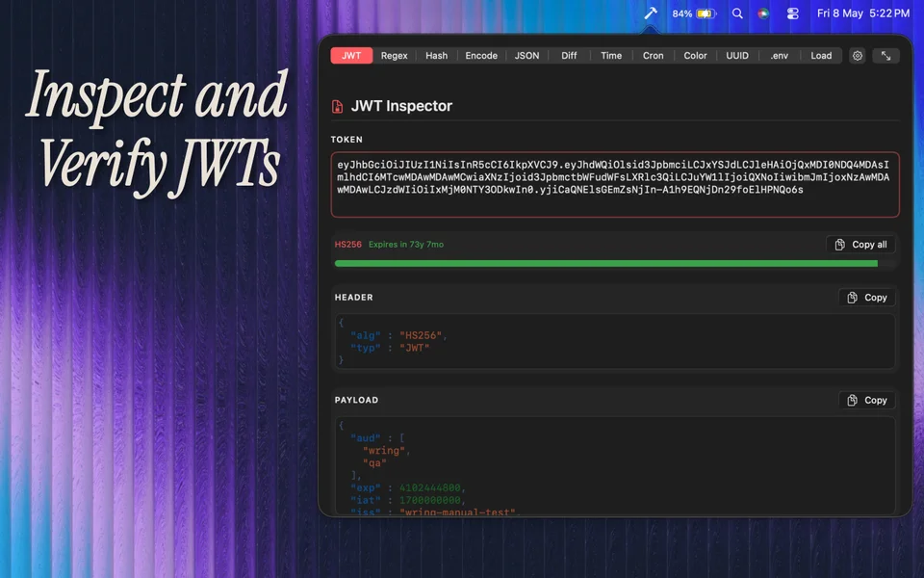This screenshot has width=924, height=578.
Task: Switch to the Load tab
Action: 821,56
